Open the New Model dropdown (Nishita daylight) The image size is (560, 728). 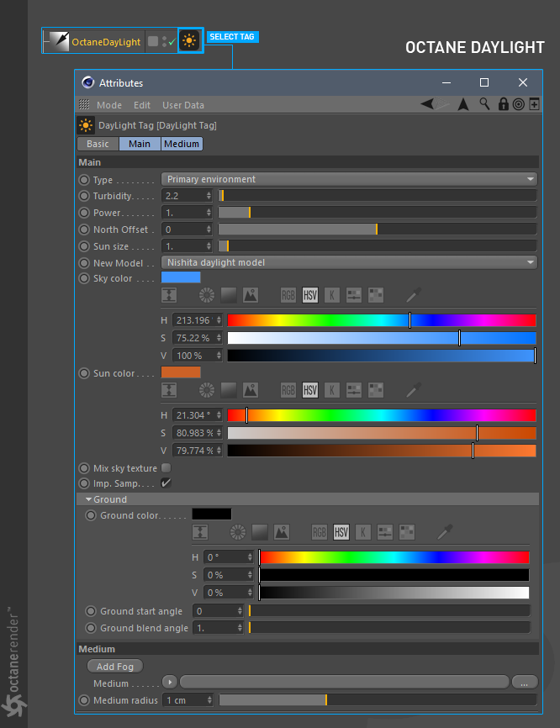(x=349, y=262)
